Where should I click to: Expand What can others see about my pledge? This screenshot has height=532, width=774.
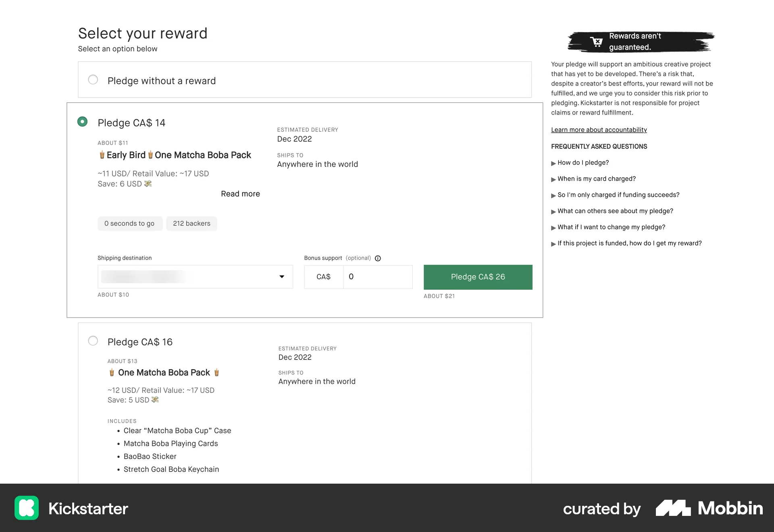(616, 211)
